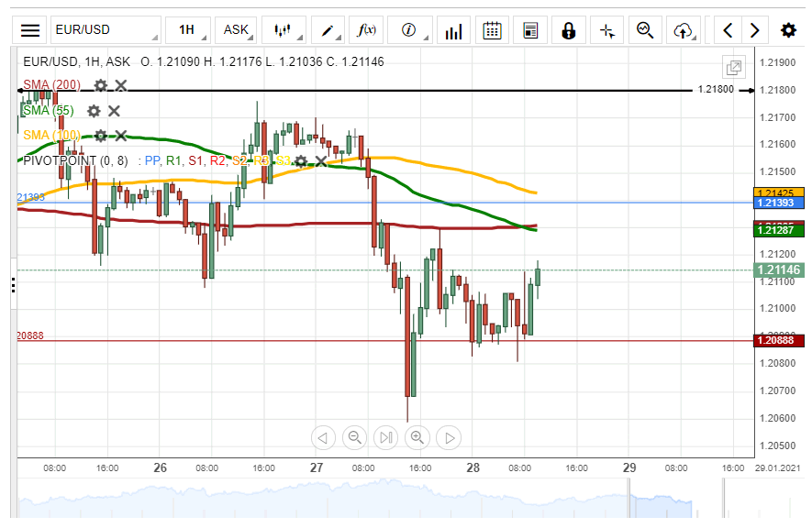Open PIVOTPOINT indicator settings gear

click(x=301, y=161)
